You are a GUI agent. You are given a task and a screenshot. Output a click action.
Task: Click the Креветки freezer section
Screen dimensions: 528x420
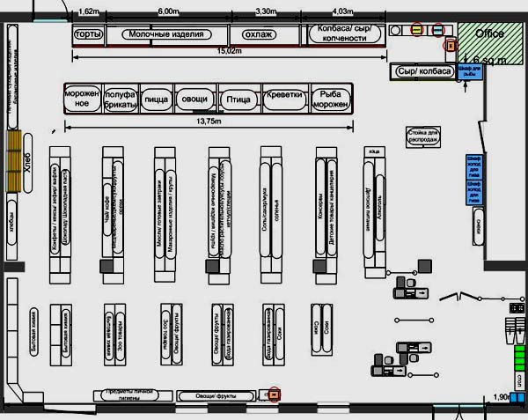[x=285, y=99]
